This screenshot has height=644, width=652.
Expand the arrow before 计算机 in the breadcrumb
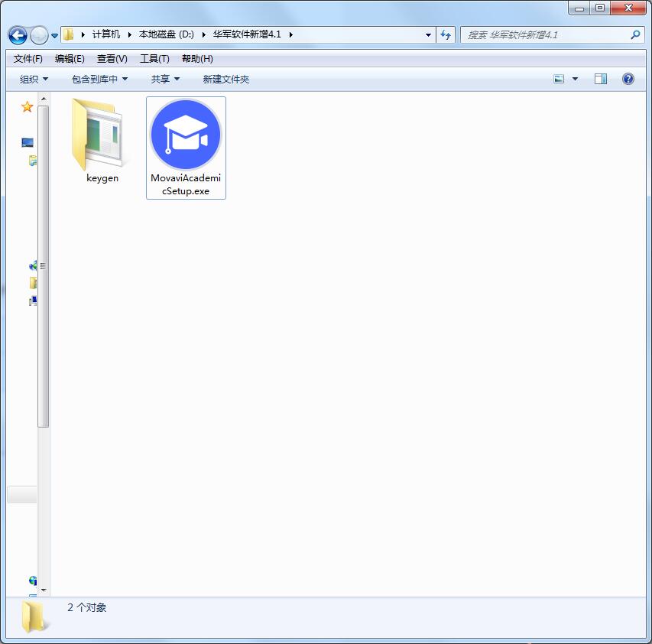coord(83,34)
